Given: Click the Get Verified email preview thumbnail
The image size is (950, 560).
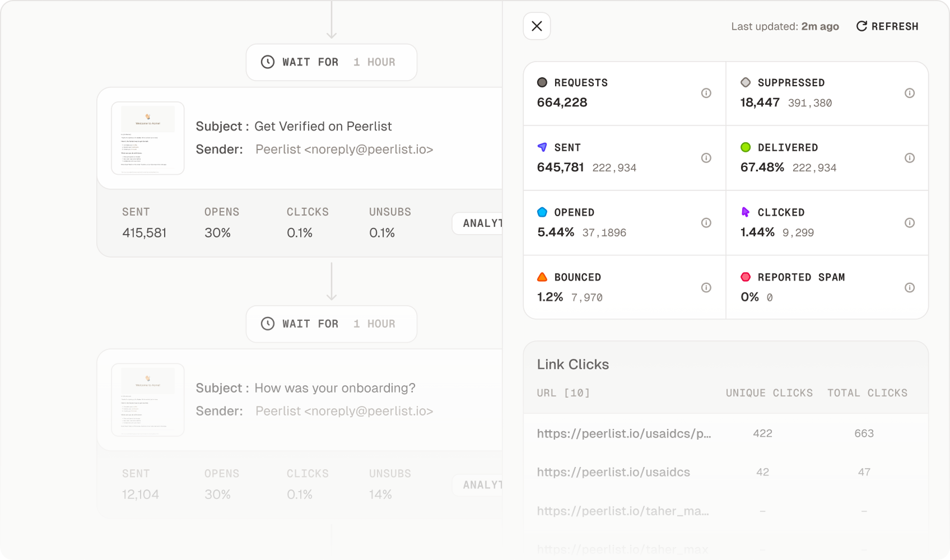Looking at the screenshot, I should pyautogui.click(x=147, y=138).
